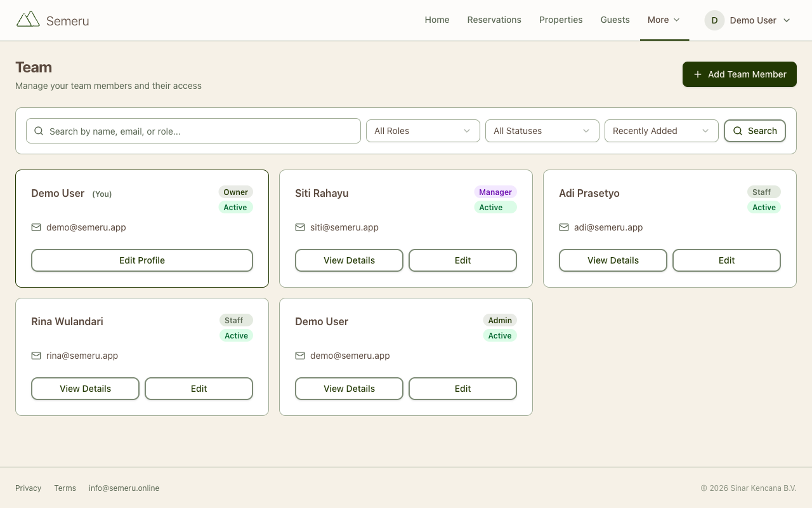Screen dimensions: 812x508
Task: Open the Reservations page
Action: coord(494,20)
